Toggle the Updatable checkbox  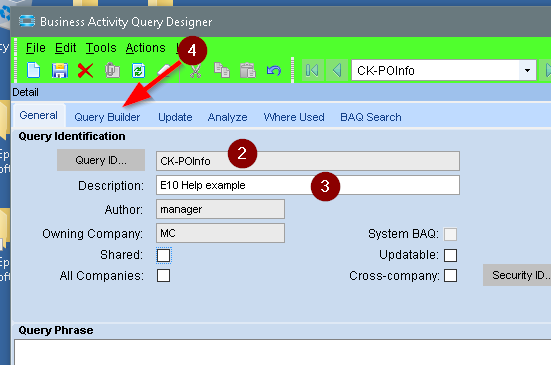pyautogui.click(x=450, y=255)
